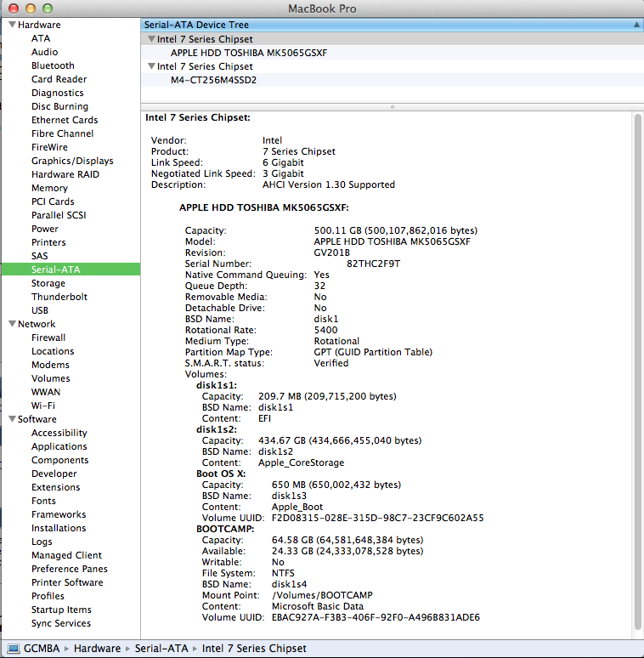Viewport: 644px width, 658px height.
Task: Select Parallel SCSI entry
Action: (x=59, y=215)
